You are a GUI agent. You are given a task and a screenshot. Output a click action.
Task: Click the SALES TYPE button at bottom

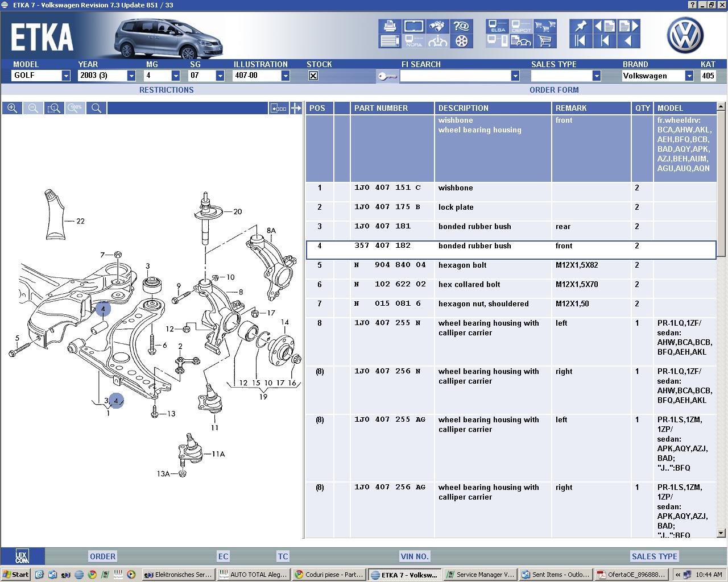click(655, 556)
